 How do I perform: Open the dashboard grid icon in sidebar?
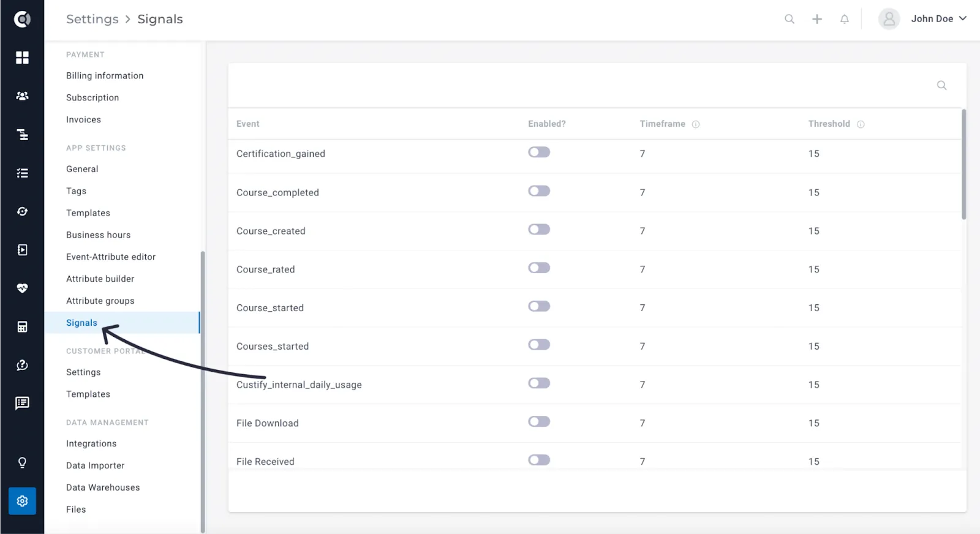22,58
